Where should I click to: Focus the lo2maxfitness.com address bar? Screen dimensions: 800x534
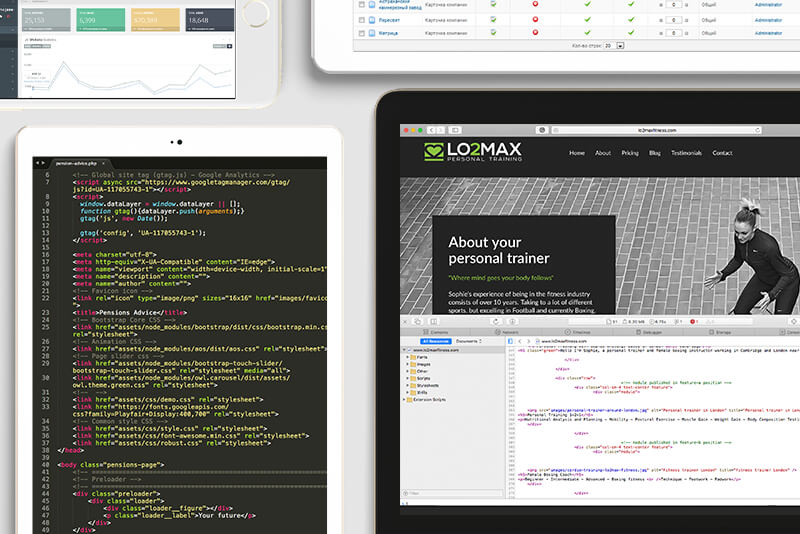pyautogui.click(x=657, y=130)
